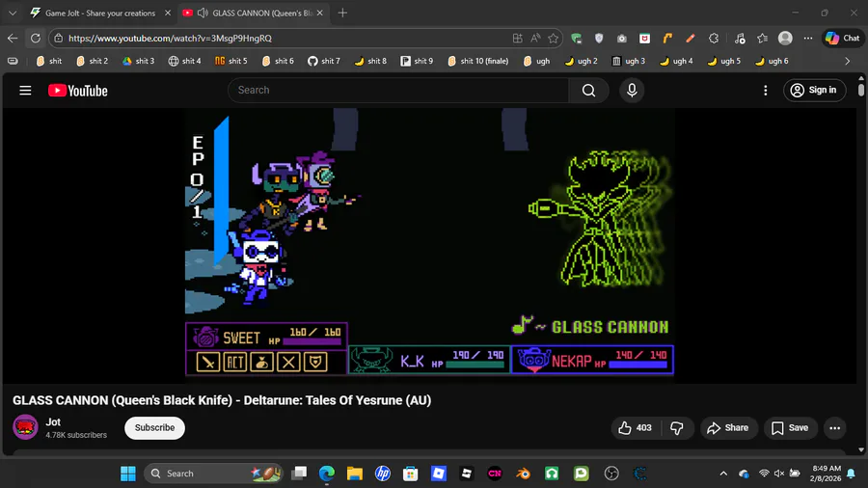Expand the tab actions chevron menu
This screenshot has width=868, height=488.
(x=13, y=13)
